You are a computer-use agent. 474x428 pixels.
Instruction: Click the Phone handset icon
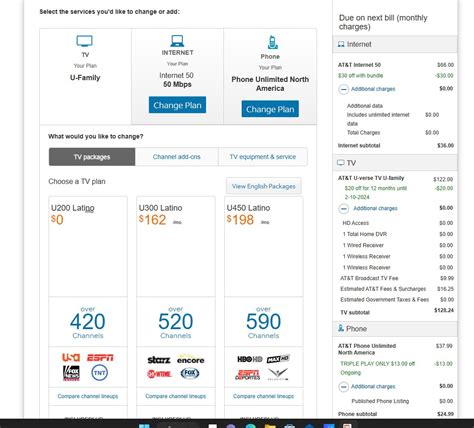click(x=272, y=42)
